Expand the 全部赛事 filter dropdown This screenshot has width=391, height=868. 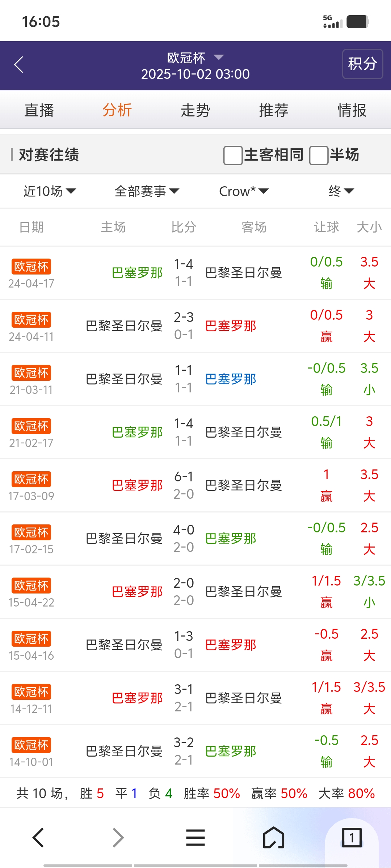pos(147,191)
